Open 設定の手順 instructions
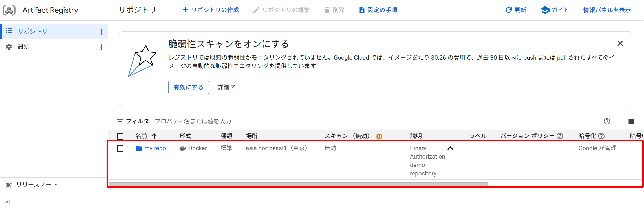 click(378, 10)
